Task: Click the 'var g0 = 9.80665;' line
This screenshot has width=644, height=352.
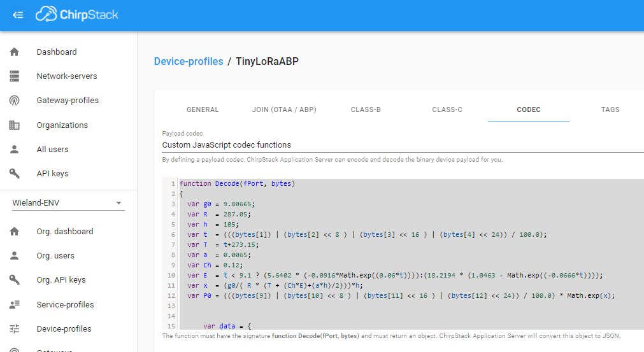Action: (x=221, y=204)
